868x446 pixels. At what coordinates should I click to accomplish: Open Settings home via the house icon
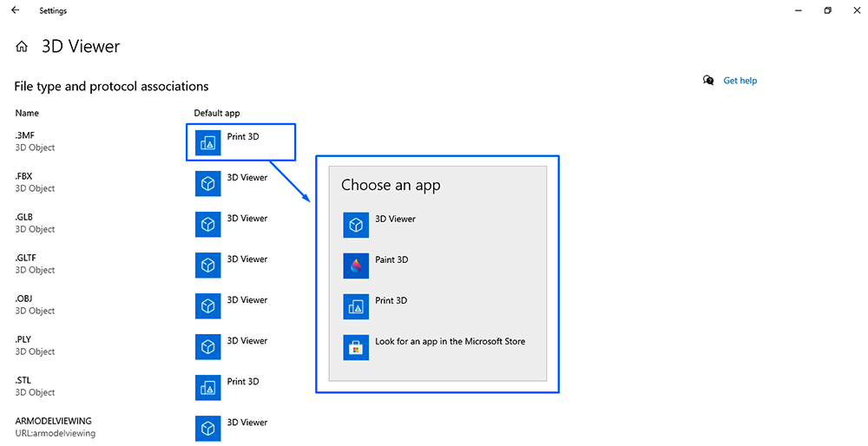point(22,47)
